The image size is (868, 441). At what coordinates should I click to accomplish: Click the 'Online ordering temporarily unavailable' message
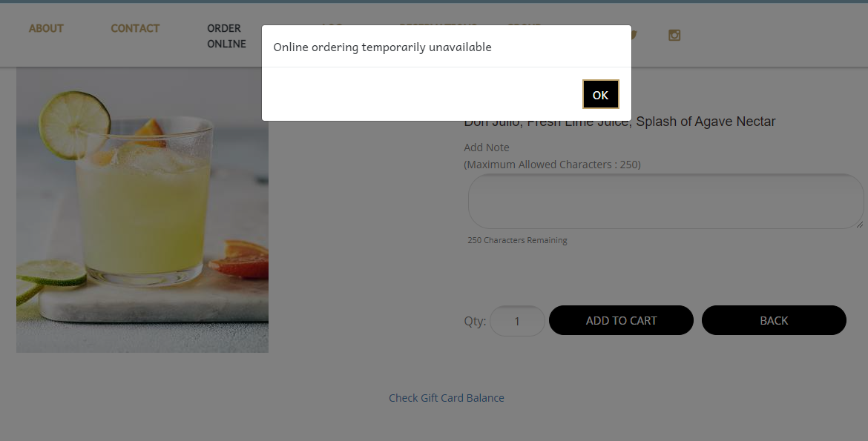pyautogui.click(x=383, y=47)
